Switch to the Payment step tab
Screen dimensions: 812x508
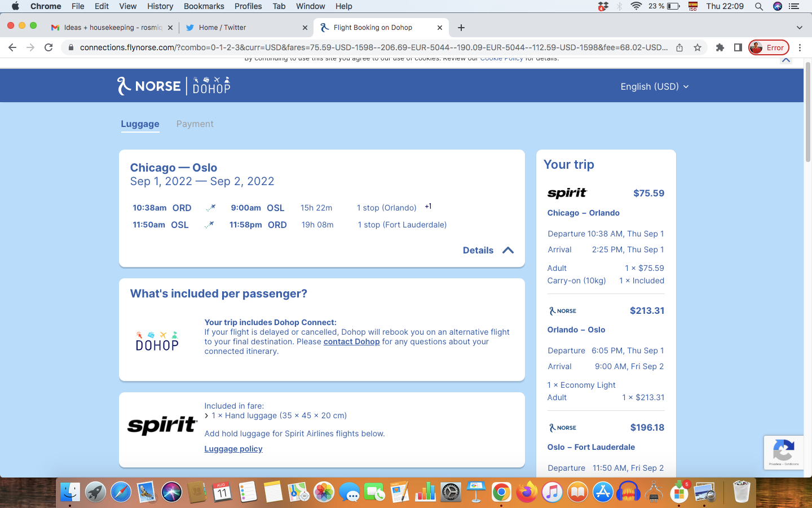(x=195, y=124)
